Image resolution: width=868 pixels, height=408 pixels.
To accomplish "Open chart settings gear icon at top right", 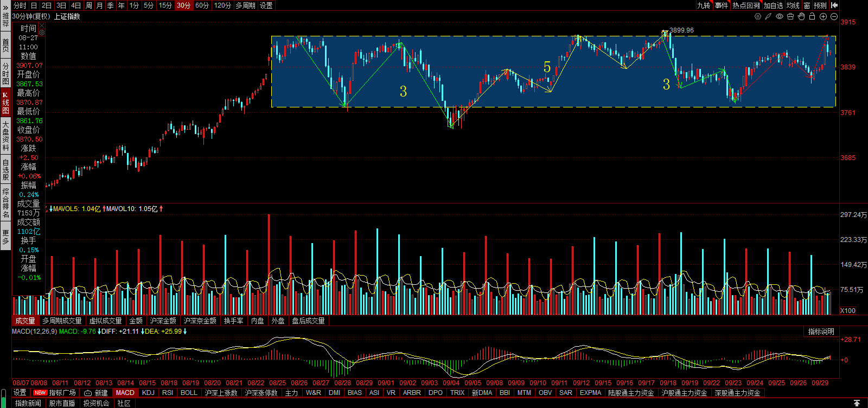I will (x=758, y=16).
